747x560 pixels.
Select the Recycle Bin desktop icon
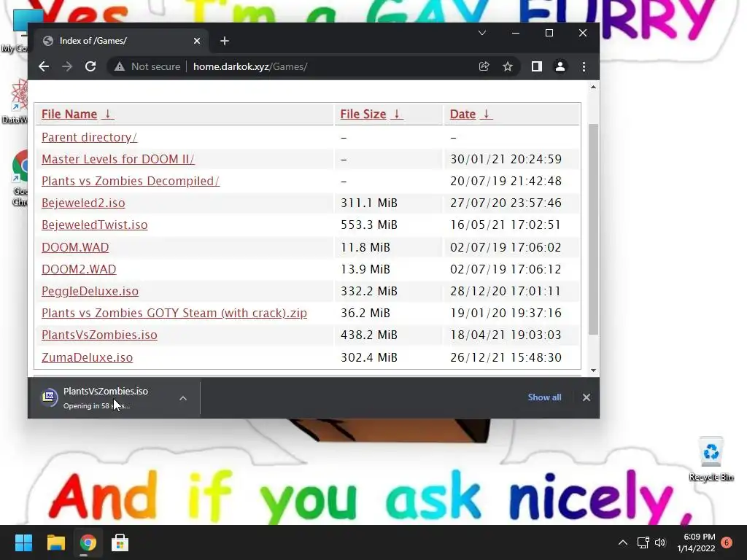tap(711, 459)
